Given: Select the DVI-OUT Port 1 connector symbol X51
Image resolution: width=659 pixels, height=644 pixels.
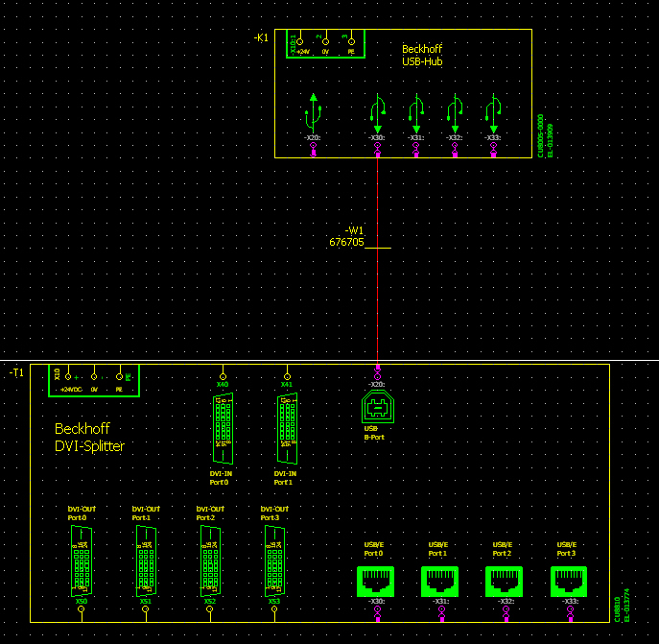Looking at the screenshot, I should click(x=146, y=561).
